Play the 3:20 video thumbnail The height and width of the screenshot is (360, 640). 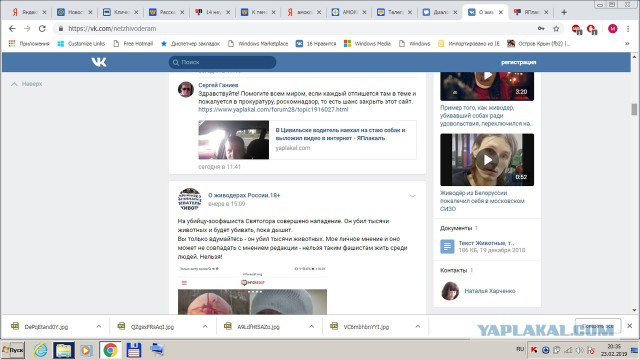tap(487, 86)
